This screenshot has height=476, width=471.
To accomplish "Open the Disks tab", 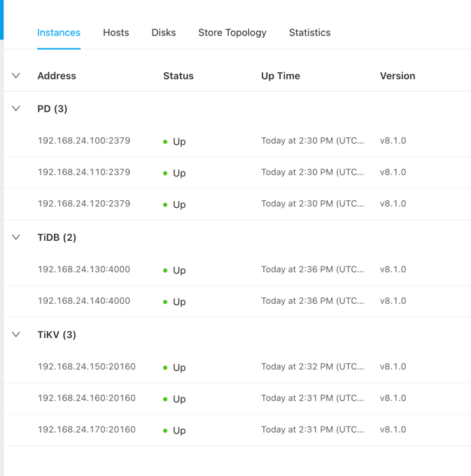I will (163, 33).
